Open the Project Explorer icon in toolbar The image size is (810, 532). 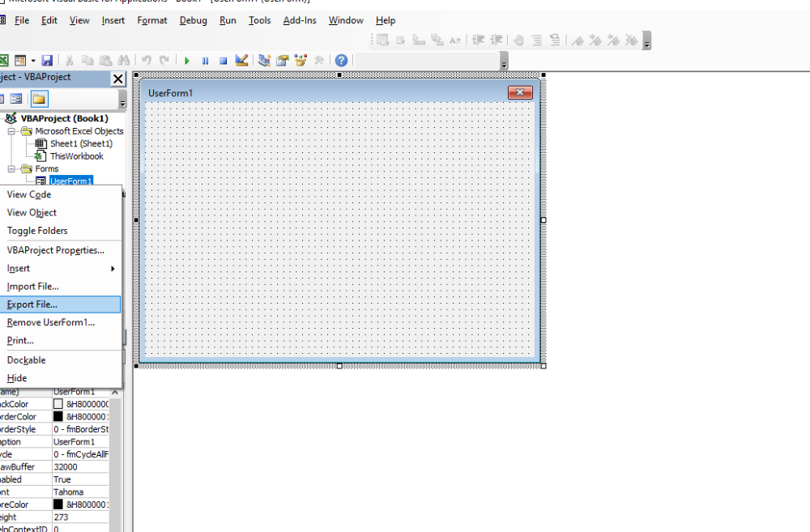click(265, 61)
